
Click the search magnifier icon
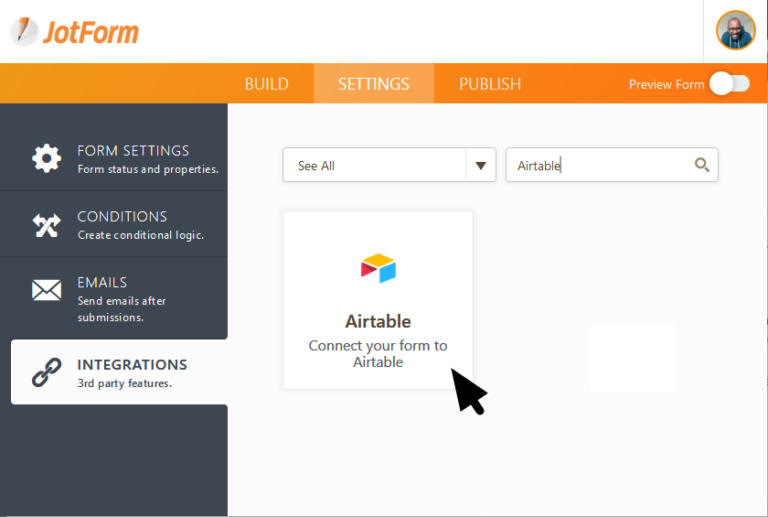click(x=702, y=165)
